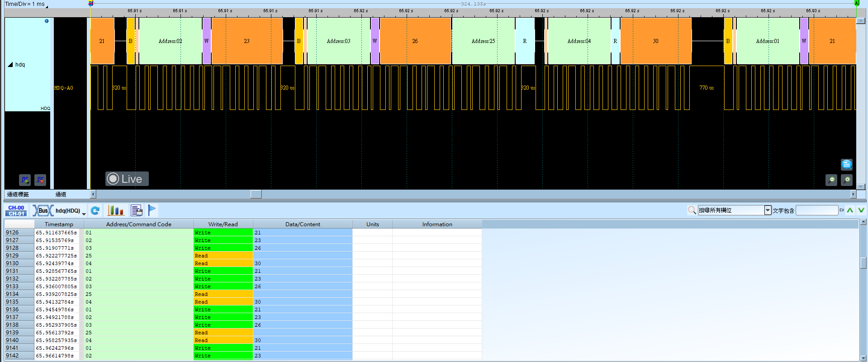Click the add waveform channel icon
The image size is (868, 362).
coord(25,180)
